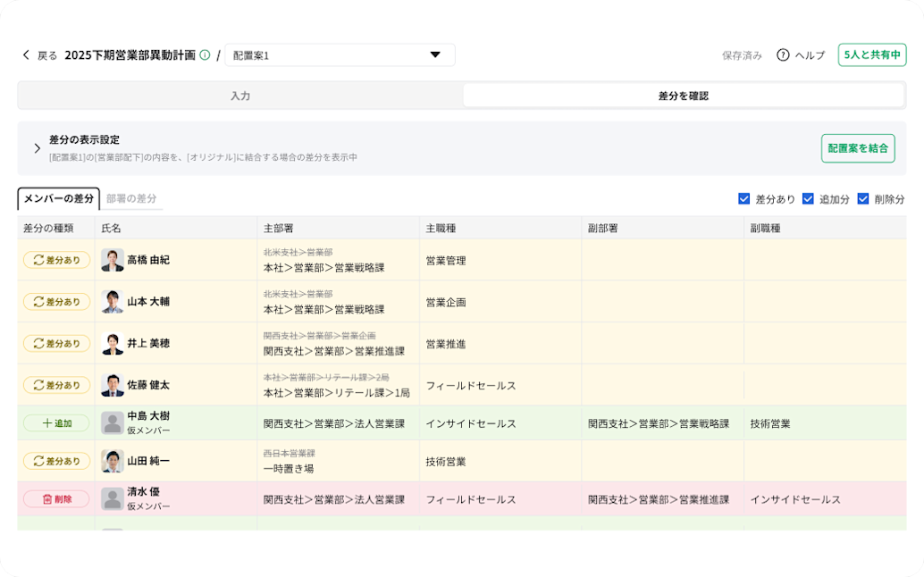Click the 追加 plus badge for 中島 大樹
The height and width of the screenshot is (577, 924).
coord(55,422)
